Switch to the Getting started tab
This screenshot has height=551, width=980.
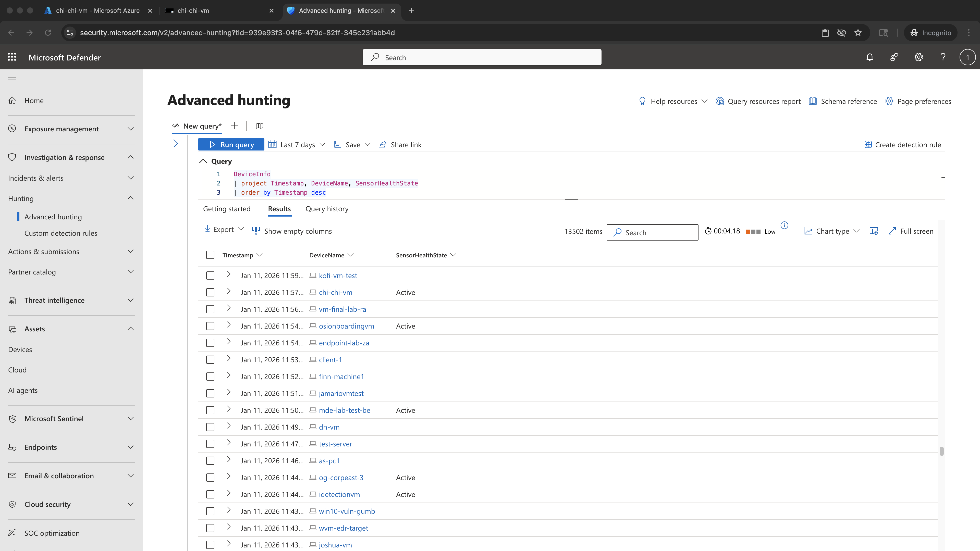coord(227,209)
